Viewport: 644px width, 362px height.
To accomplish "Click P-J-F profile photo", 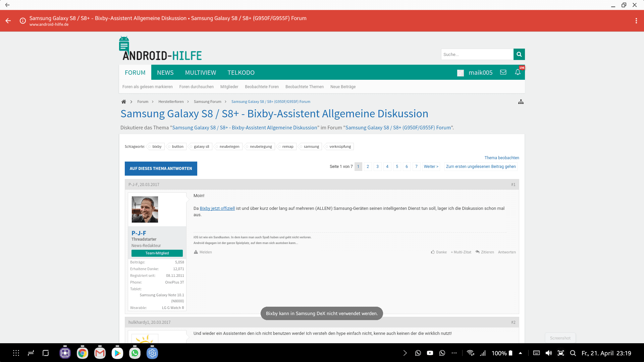I will click(x=145, y=209).
